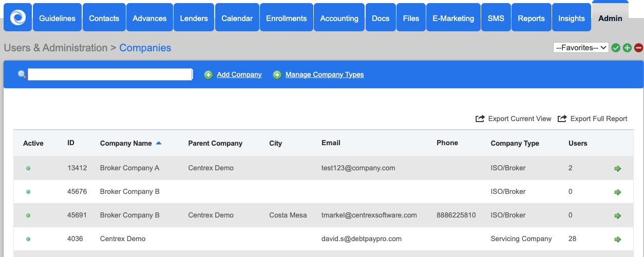
Task: Click the plus icon beside Add Company
Action: pos(209,75)
